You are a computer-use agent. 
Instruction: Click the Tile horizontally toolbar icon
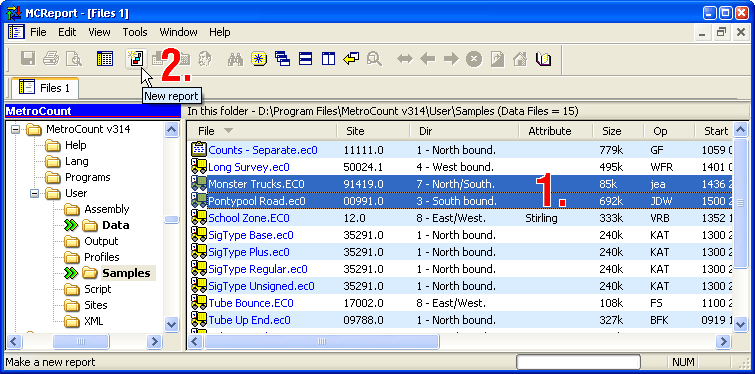305,59
